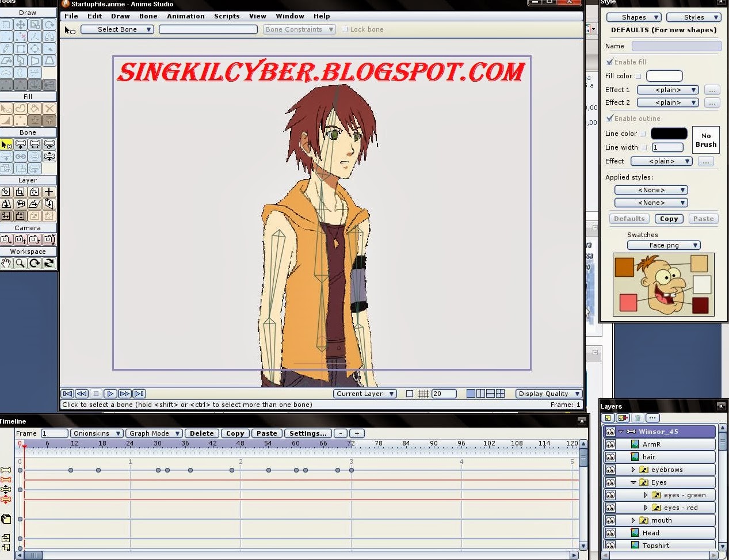729x560 pixels.
Task: Select the Select Bone tool in the Bone section
Action: pos(6,144)
